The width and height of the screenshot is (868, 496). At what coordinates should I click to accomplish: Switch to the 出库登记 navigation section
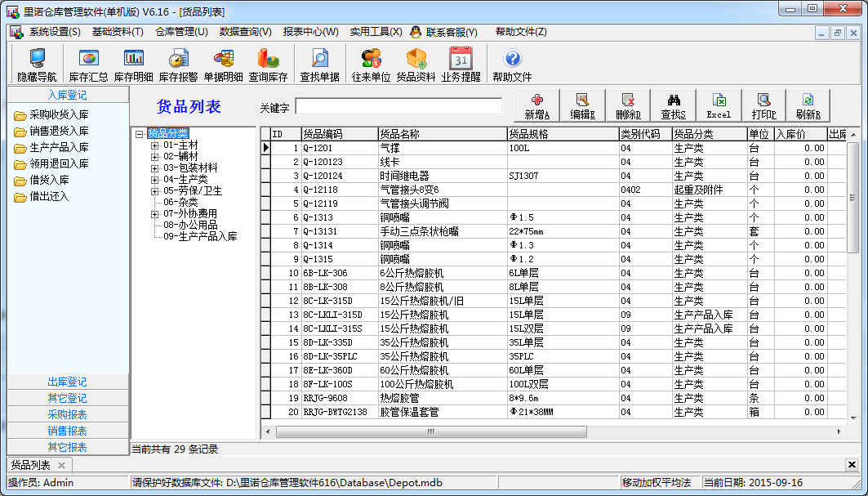click(x=67, y=382)
